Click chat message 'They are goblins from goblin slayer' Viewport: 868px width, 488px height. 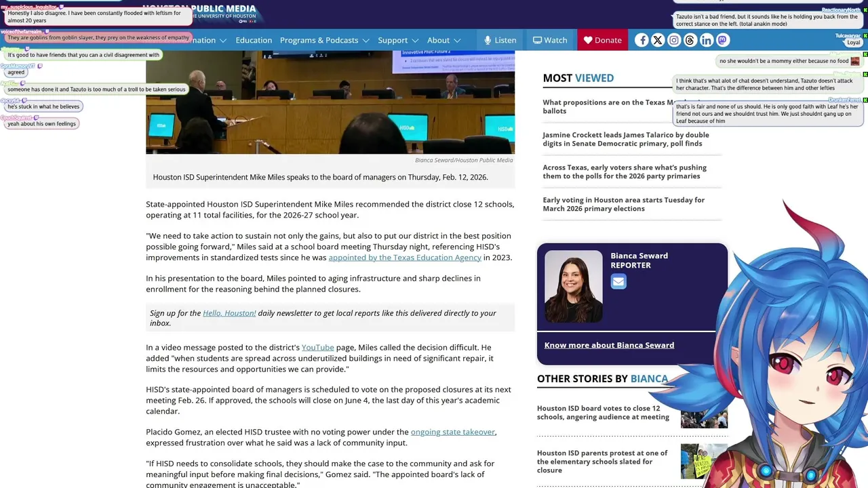98,38
